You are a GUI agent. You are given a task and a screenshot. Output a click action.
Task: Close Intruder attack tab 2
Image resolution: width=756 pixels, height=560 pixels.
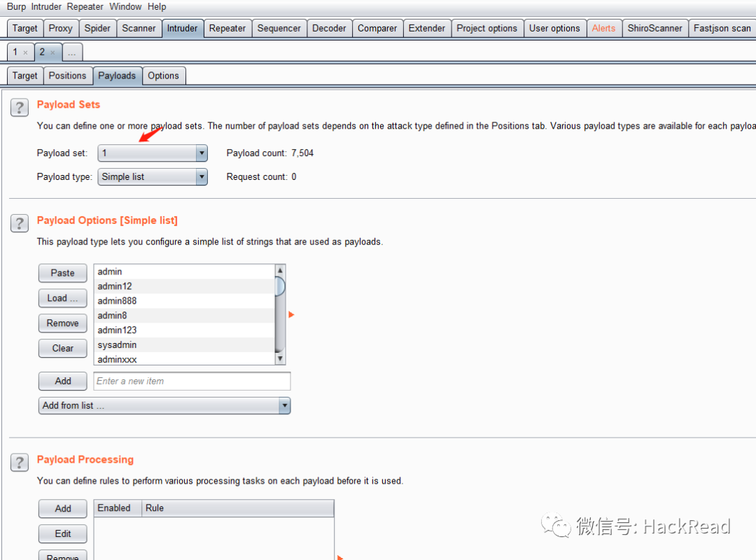click(x=52, y=52)
